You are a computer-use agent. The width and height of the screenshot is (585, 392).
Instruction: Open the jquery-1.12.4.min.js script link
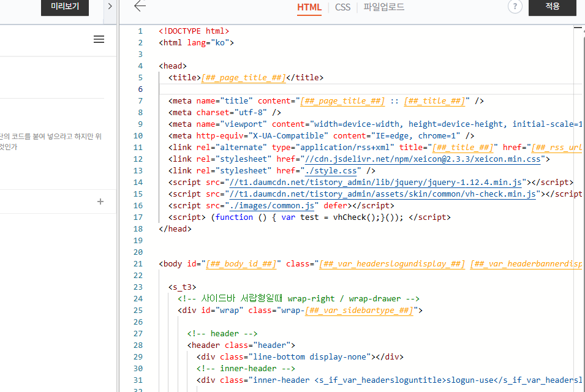coord(376,183)
